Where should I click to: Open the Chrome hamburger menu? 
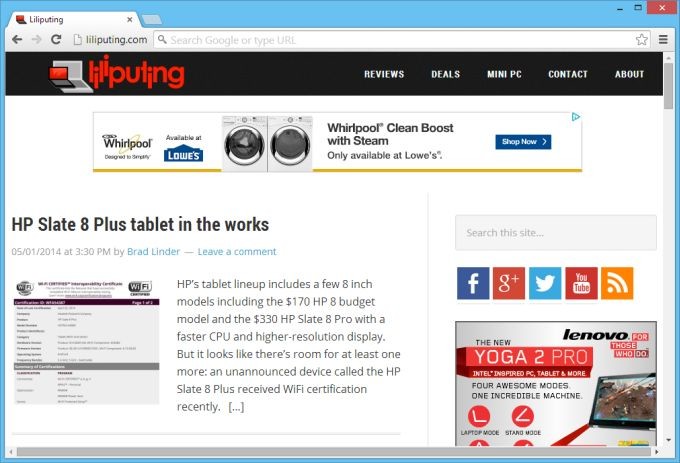663,40
